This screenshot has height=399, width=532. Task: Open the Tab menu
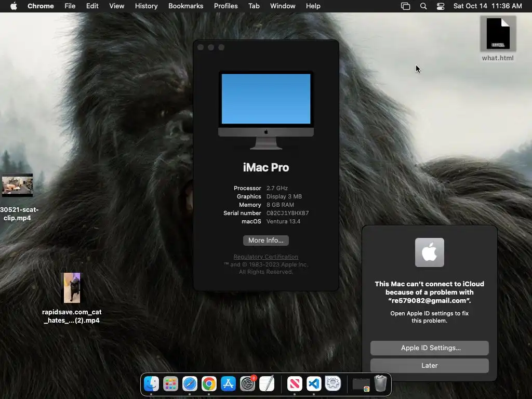(254, 6)
